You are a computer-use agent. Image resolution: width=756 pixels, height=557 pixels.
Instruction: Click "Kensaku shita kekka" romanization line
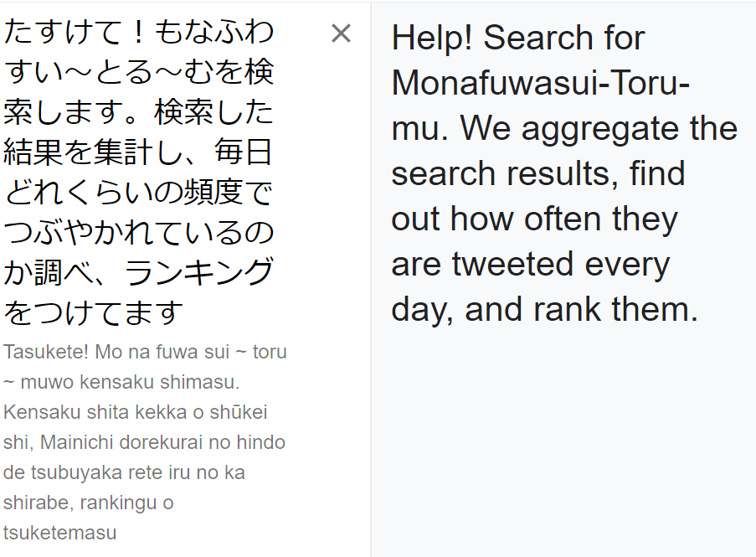coord(135,412)
